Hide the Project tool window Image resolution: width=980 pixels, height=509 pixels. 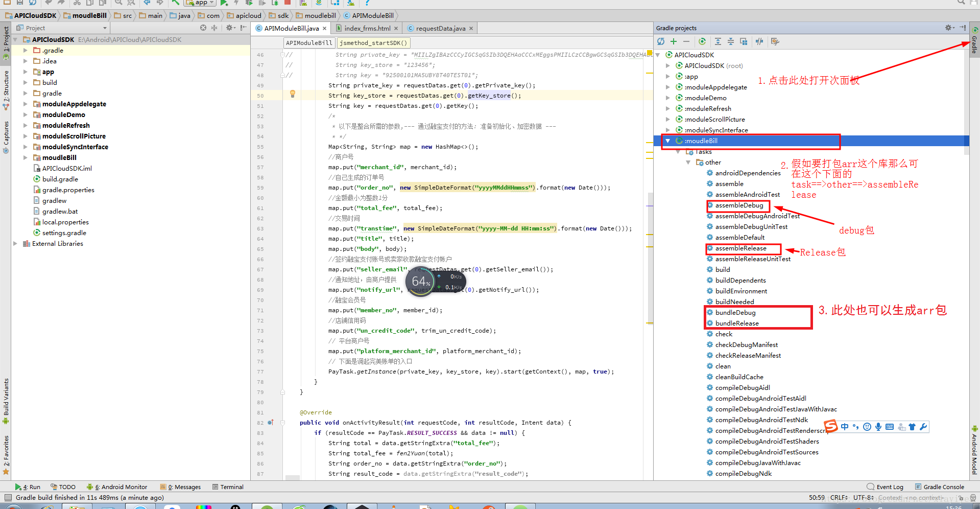[x=243, y=28]
